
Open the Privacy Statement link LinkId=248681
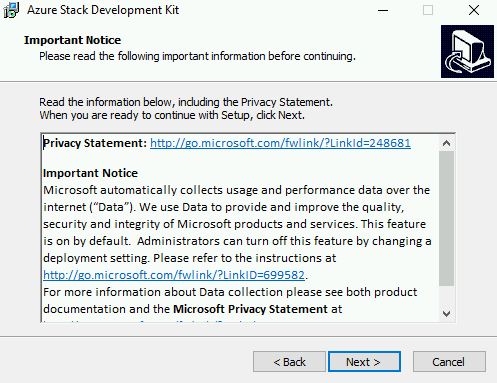[280, 143]
